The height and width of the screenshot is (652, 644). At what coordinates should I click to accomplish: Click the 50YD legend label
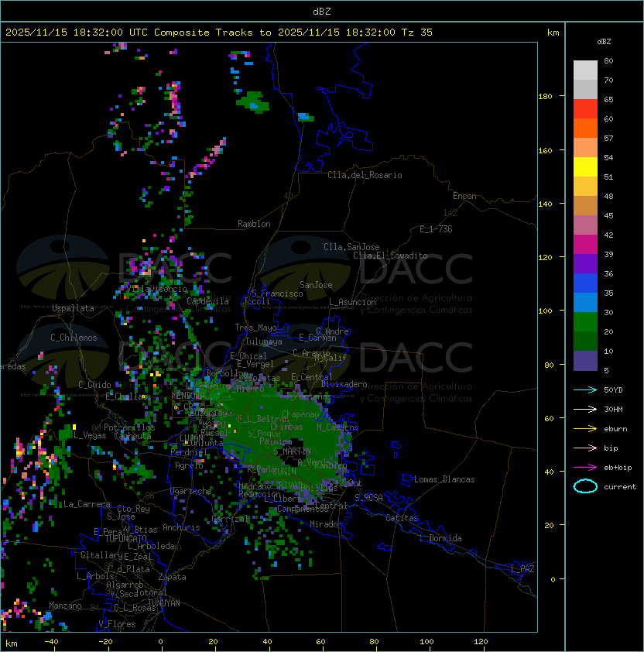pos(613,389)
